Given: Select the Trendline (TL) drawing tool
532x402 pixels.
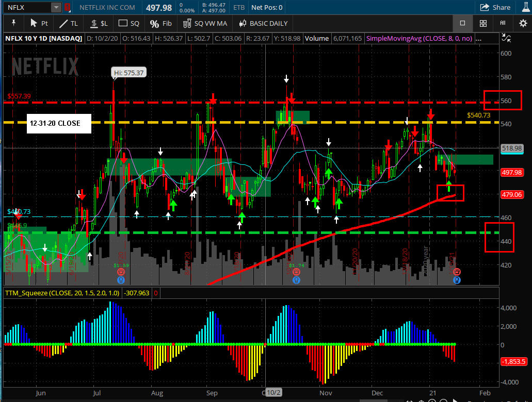Looking at the screenshot, I should coord(69,23).
